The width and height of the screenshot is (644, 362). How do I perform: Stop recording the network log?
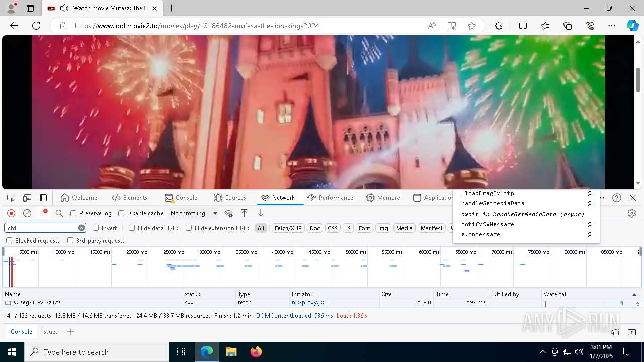point(11,213)
